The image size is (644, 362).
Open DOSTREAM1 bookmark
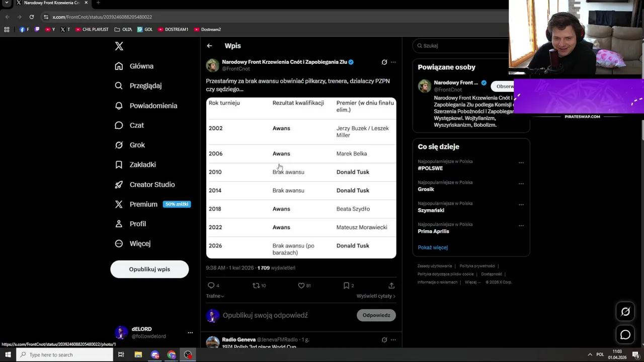click(173, 30)
